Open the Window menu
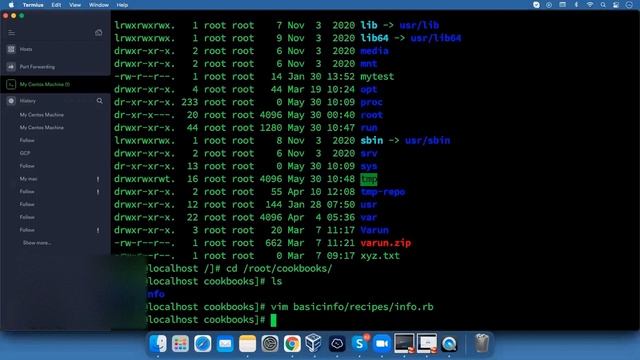Image resolution: width=640 pixels, height=360 pixels. point(99,5)
